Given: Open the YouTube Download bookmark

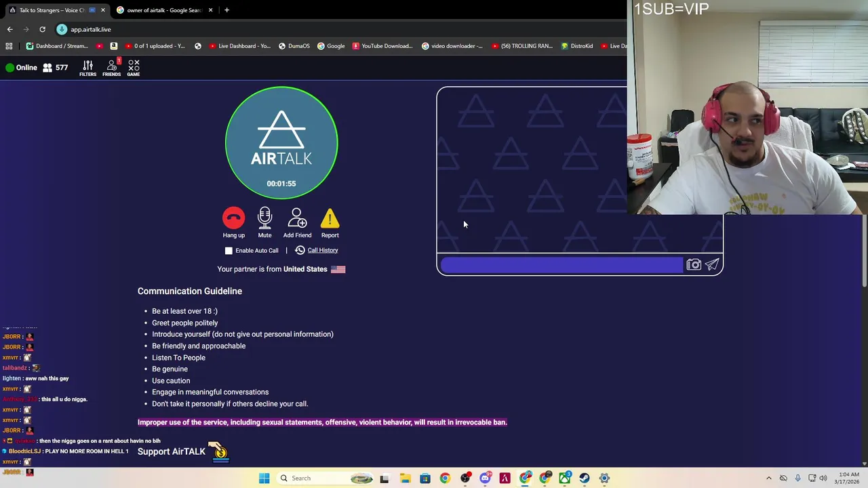Looking at the screenshot, I should [383, 46].
